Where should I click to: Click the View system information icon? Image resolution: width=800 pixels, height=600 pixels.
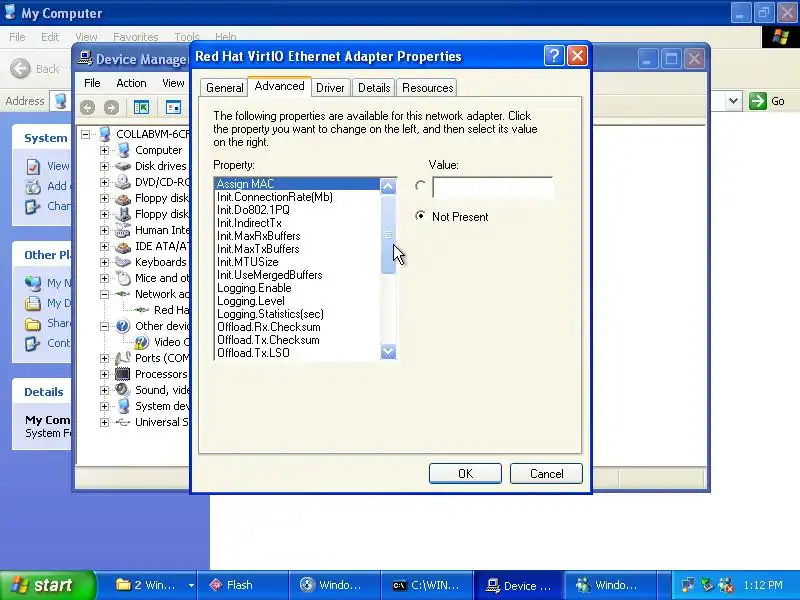pos(33,166)
